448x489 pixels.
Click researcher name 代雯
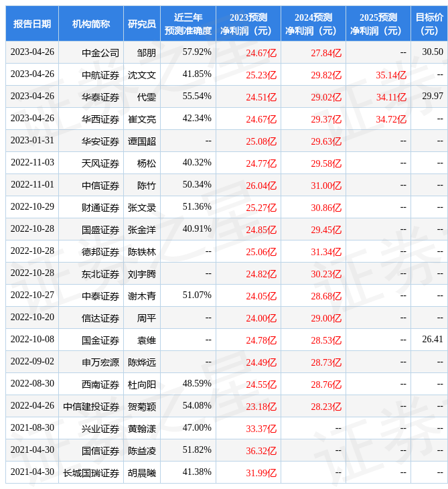(x=147, y=97)
